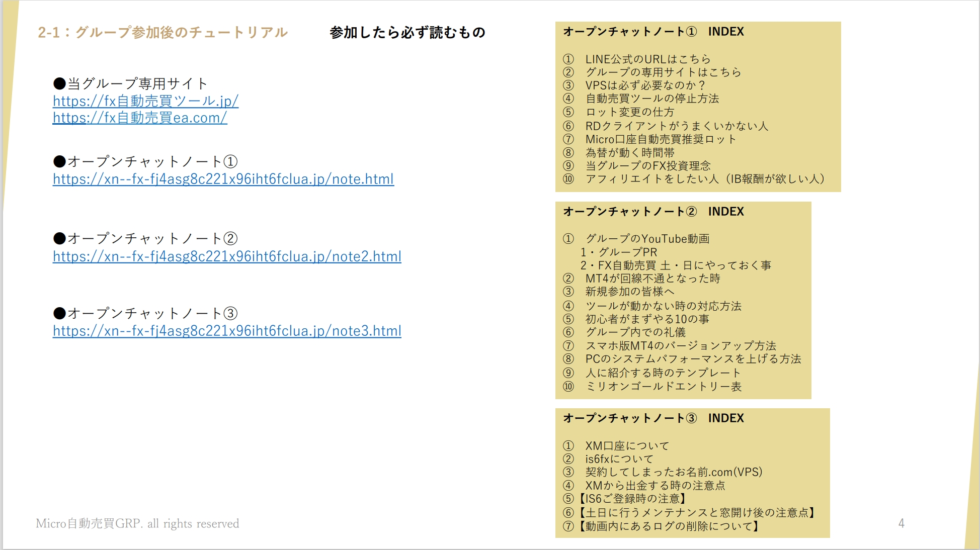Select the line 'XMから出金する時の注意点'
980x550 pixels.
coord(655,485)
